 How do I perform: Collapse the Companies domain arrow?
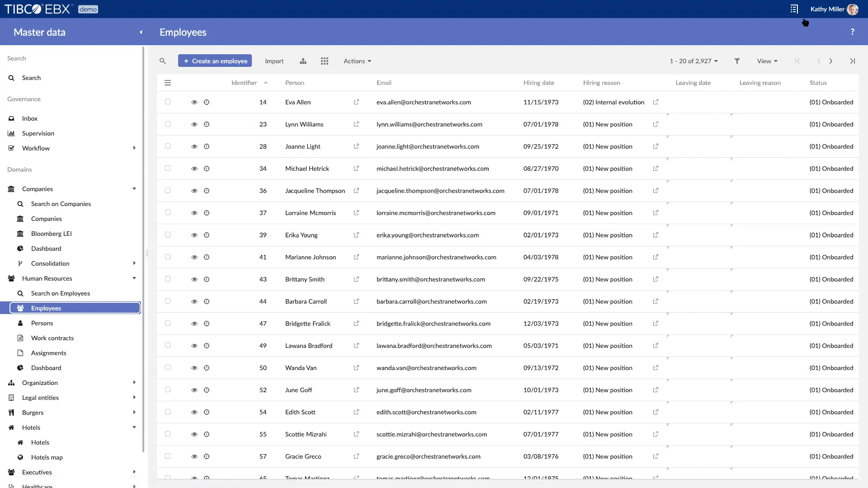134,189
